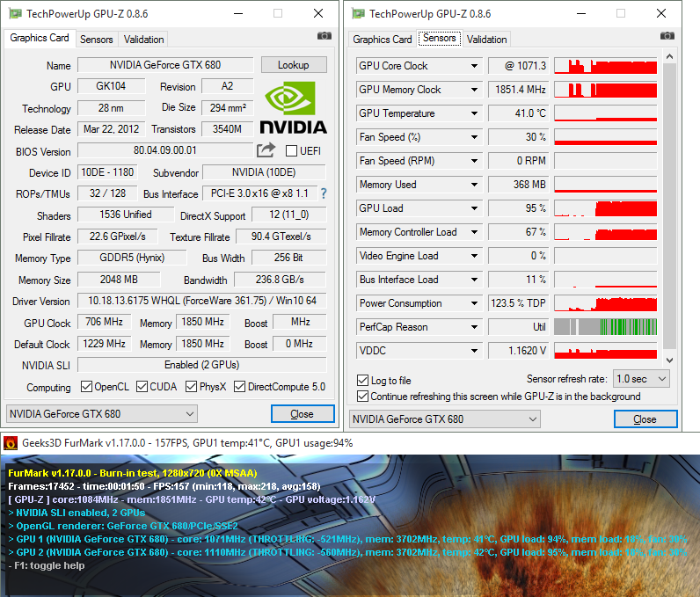Click the sensors list scrollbar thumb
Screen dimensions: 700x597
(669, 206)
